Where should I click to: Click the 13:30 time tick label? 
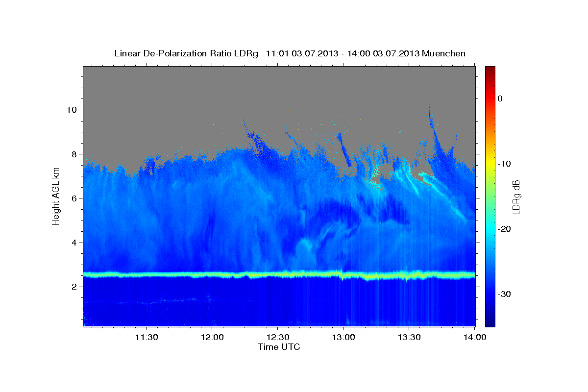click(409, 337)
